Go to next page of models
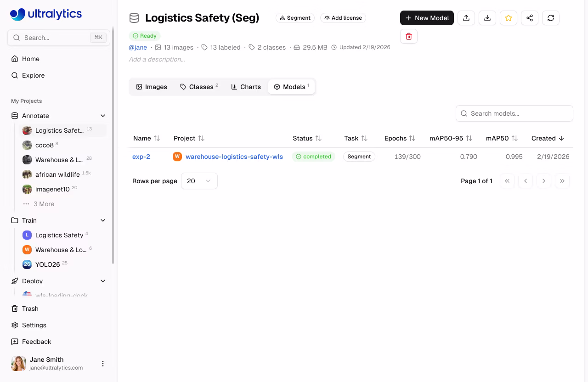The image size is (588, 382). [x=544, y=181]
